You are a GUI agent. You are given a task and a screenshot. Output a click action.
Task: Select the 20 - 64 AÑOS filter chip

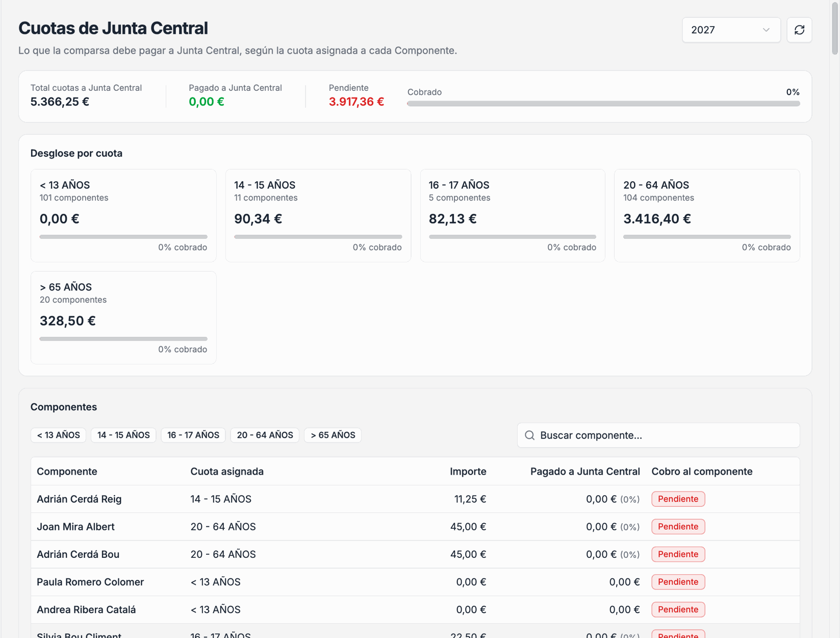(x=265, y=435)
